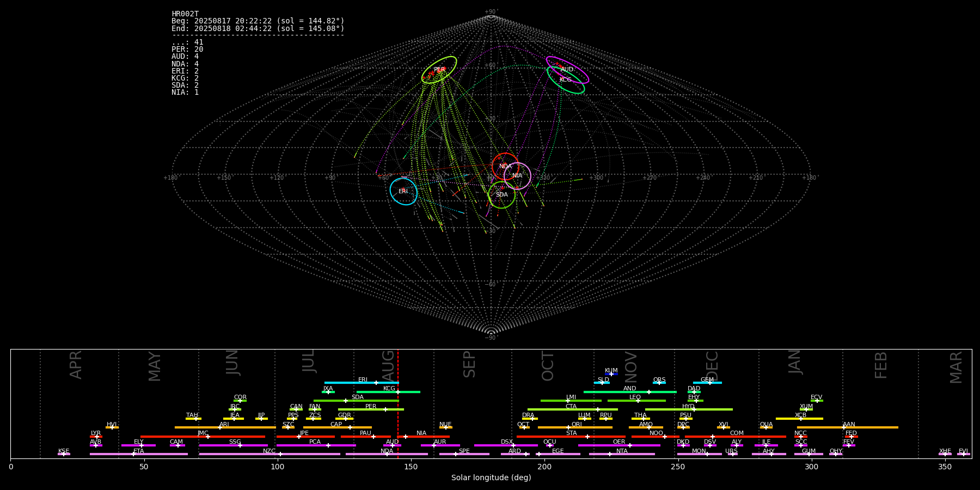
Task: Click the URS shower label in the timeline
Action: tap(731, 451)
